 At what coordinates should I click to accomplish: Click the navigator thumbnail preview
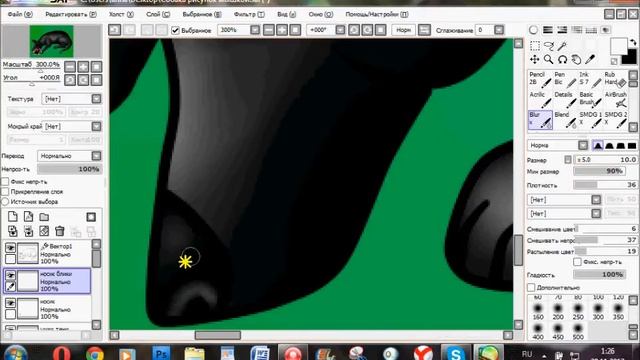point(51,41)
